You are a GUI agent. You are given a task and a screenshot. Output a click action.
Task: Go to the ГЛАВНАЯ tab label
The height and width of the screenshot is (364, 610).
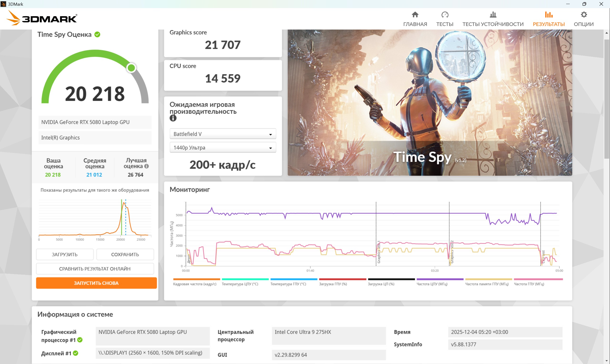point(415,24)
